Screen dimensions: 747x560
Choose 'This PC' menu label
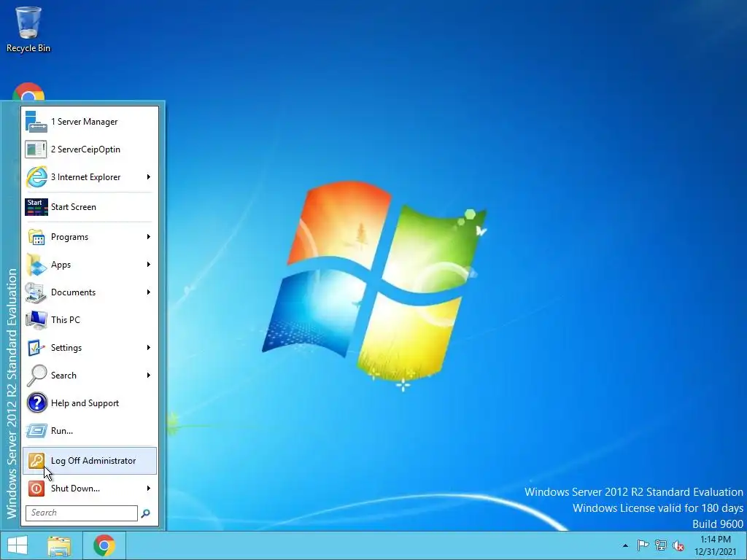pyautogui.click(x=65, y=319)
